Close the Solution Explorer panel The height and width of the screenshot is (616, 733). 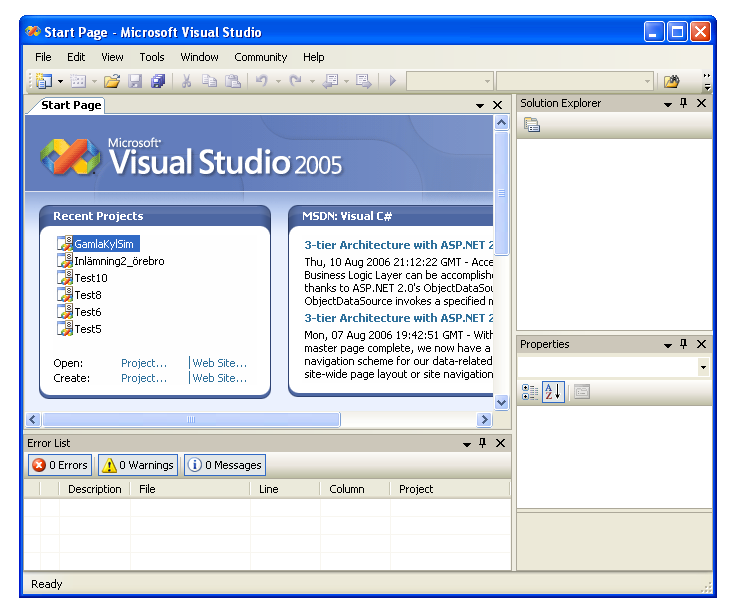(x=701, y=103)
